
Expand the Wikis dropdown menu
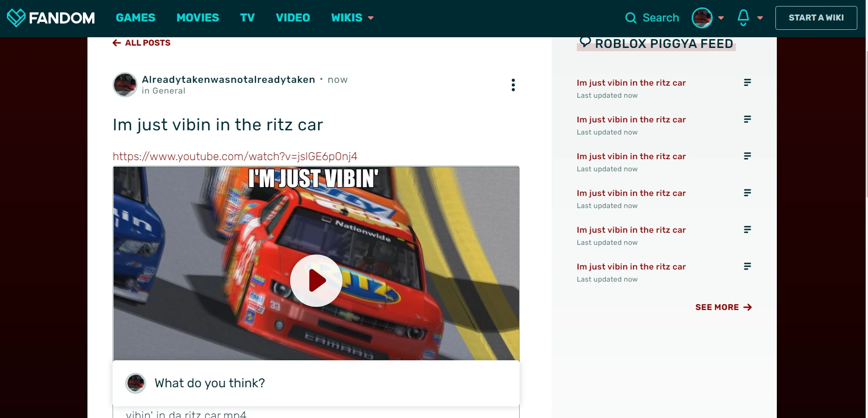(352, 18)
